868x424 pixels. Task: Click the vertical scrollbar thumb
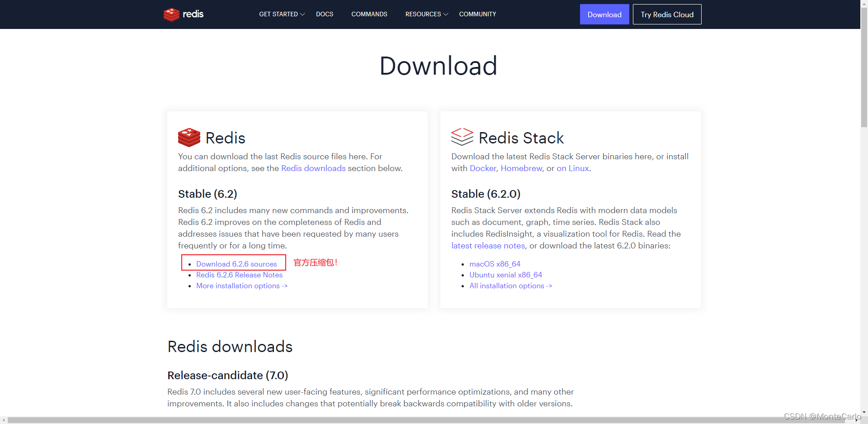click(x=864, y=67)
